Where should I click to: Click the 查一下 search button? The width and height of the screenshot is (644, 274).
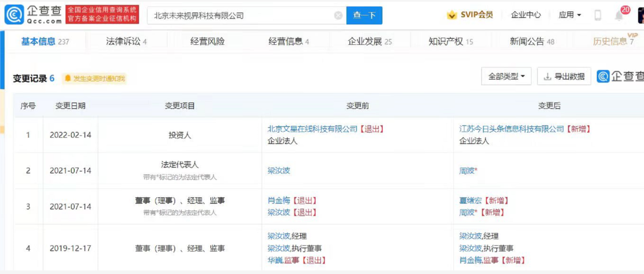[x=364, y=15]
